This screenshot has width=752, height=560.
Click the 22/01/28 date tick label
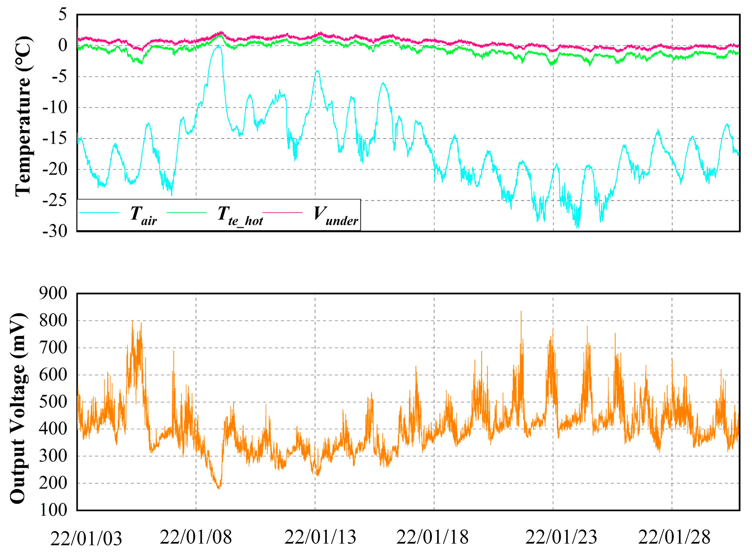point(674,537)
